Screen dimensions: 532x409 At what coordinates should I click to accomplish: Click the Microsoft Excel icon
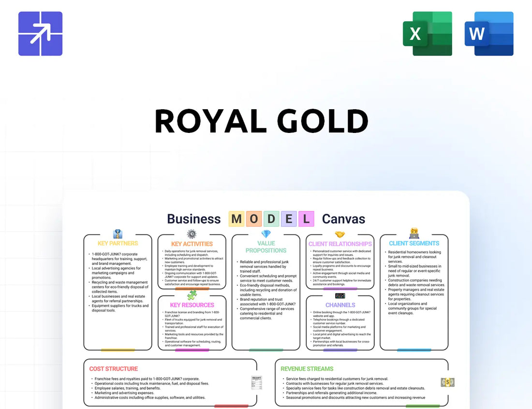tap(427, 33)
